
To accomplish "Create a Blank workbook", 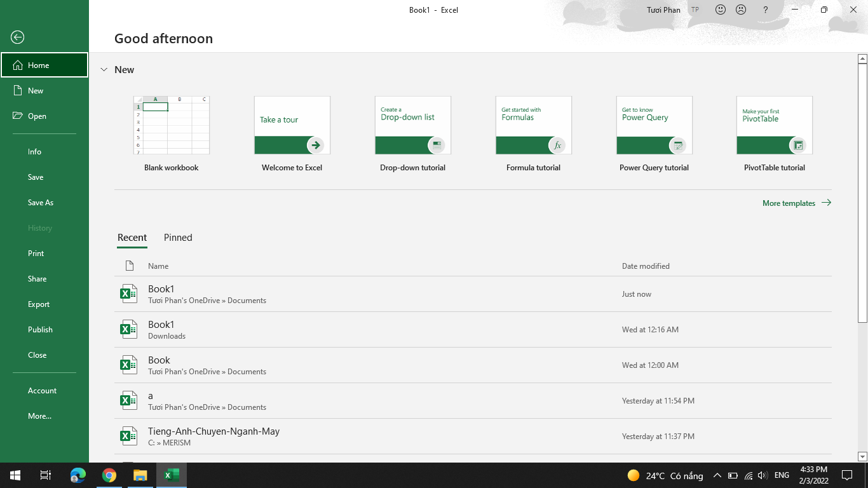I will click(x=172, y=134).
